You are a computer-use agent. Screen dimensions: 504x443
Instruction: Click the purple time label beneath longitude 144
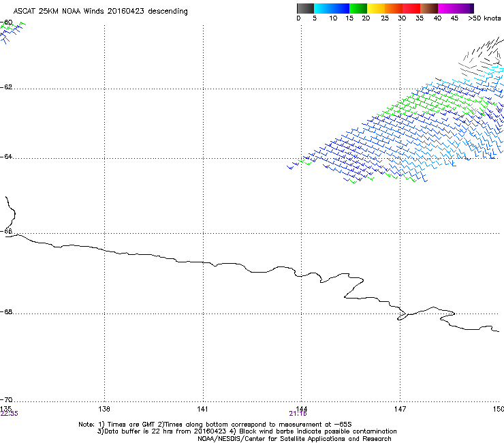click(x=298, y=414)
